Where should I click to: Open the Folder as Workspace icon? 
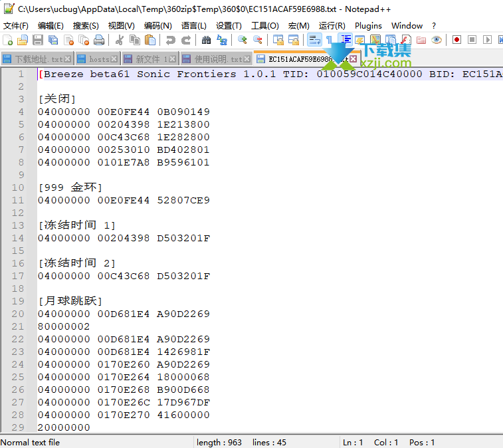click(421, 40)
